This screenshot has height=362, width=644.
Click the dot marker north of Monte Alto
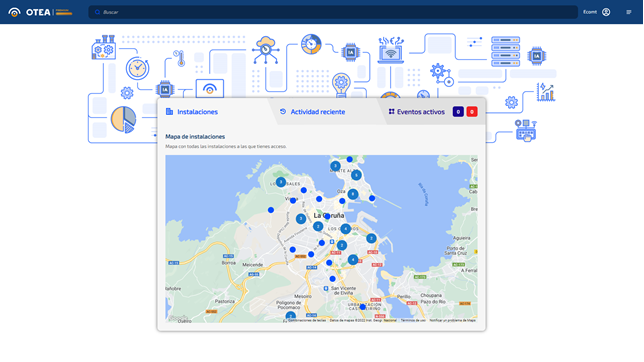349,159
